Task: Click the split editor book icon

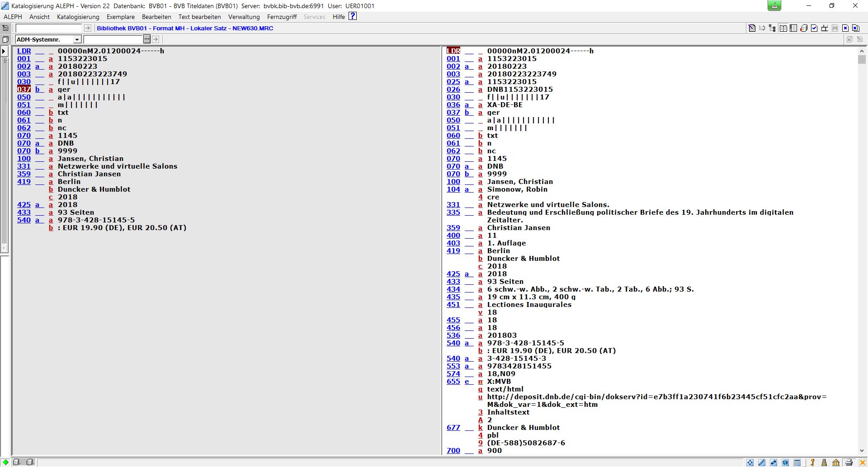Action: (783, 28)
